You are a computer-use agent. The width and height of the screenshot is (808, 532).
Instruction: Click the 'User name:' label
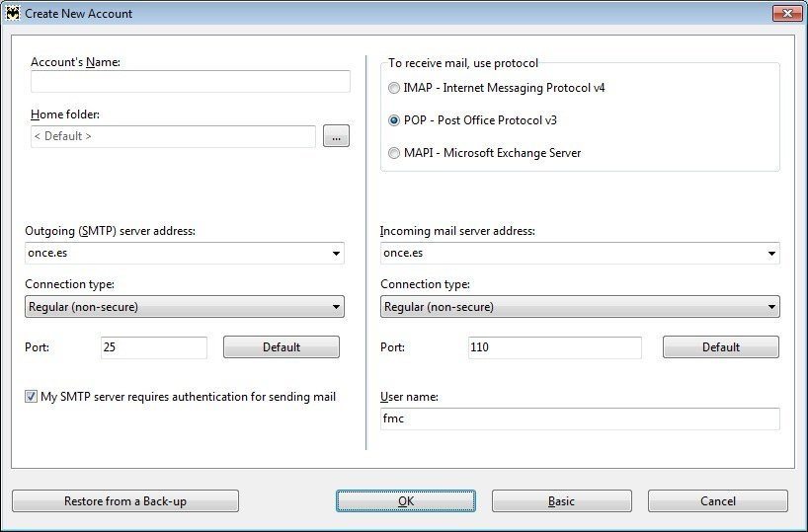(x=409, y=397)
